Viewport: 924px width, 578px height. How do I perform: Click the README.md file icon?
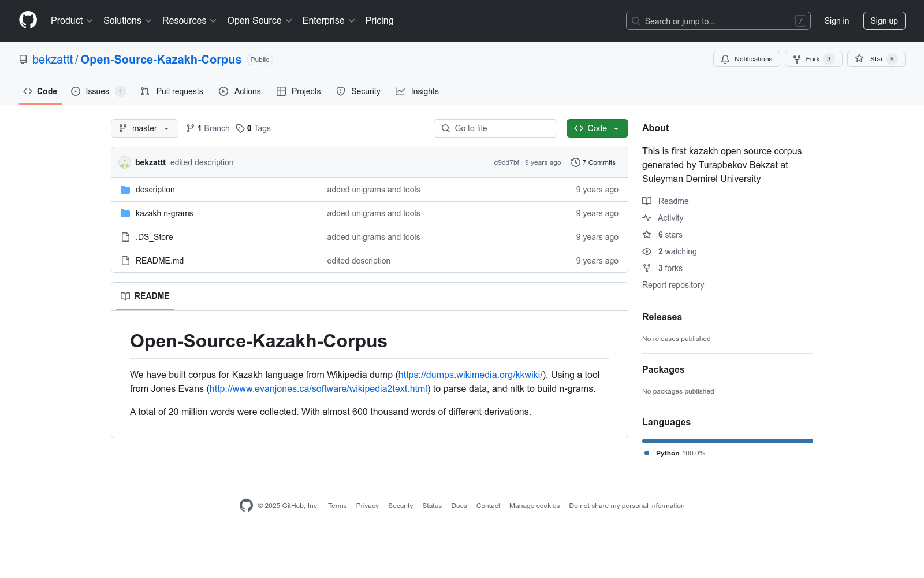125,261
